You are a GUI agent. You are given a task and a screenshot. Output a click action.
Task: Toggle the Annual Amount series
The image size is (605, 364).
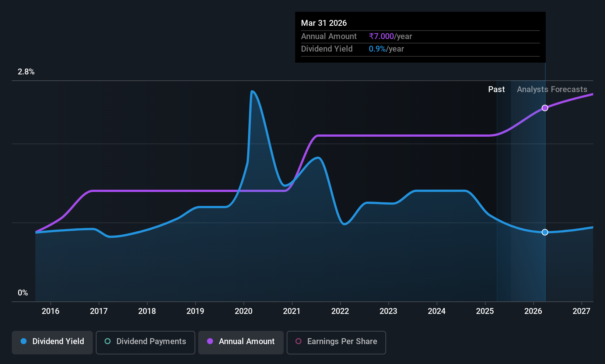[241, 343]
